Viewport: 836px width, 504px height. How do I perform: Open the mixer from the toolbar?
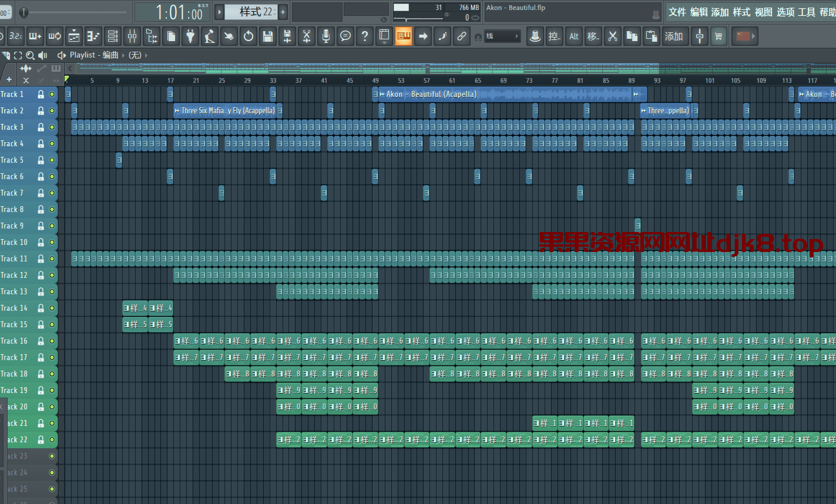point(132,36)
